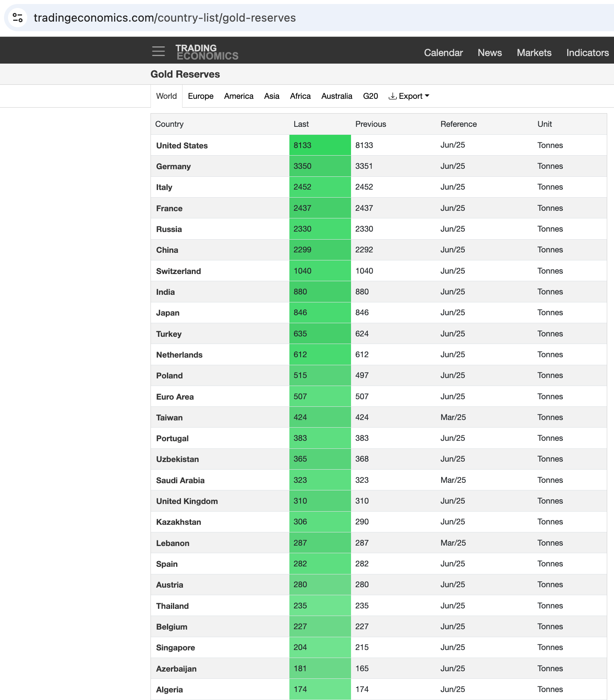Screen dimensions: 614x700
Task: Open the Kazakhstan country link
Action: point(179,522)
